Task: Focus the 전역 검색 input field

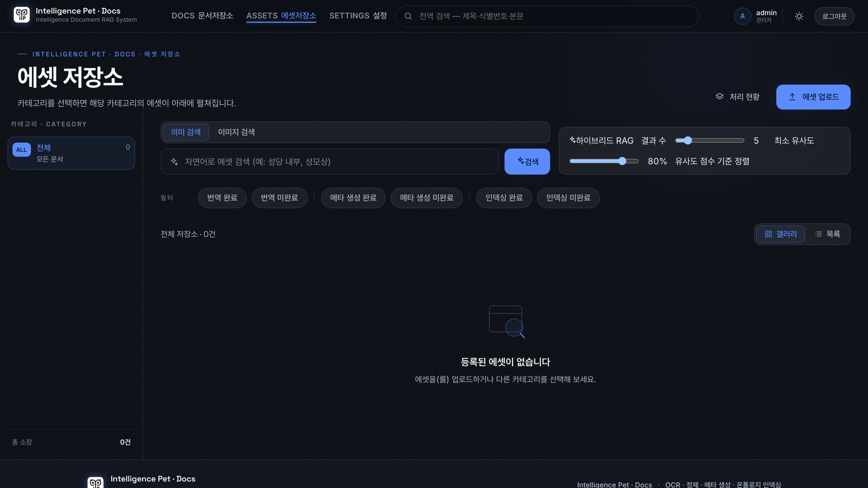Action: [x=547, y=16]
